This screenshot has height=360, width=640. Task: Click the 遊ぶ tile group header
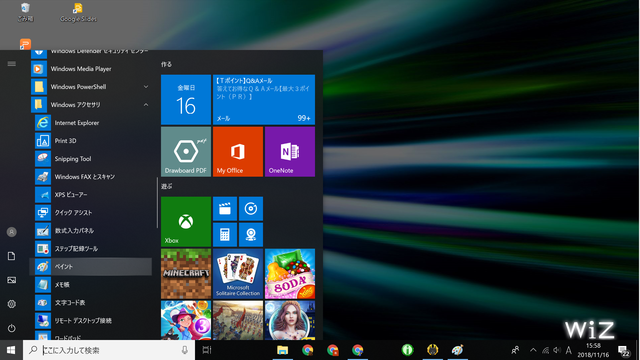tap(166, 186)
